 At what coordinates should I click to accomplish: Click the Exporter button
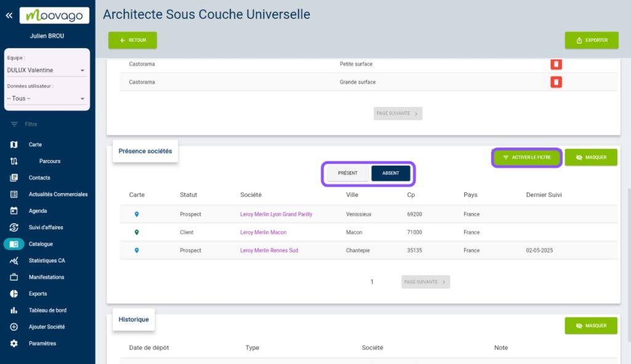[x=592, y=40]
